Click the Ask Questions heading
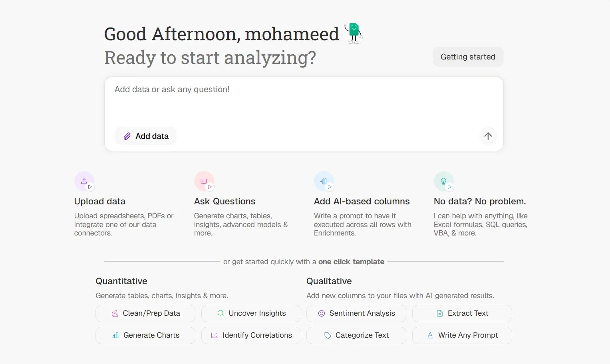The height and width of the screenshot is (364, 610). point(225,201)
